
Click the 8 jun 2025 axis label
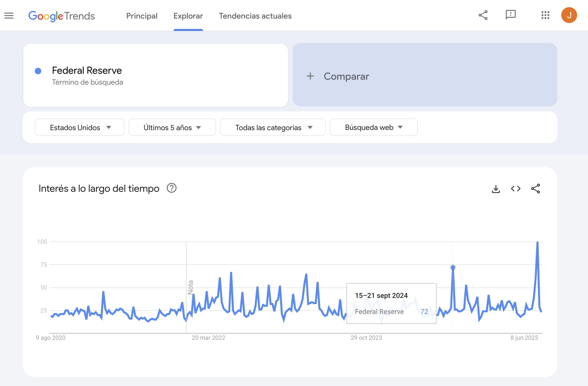(524, 338)
